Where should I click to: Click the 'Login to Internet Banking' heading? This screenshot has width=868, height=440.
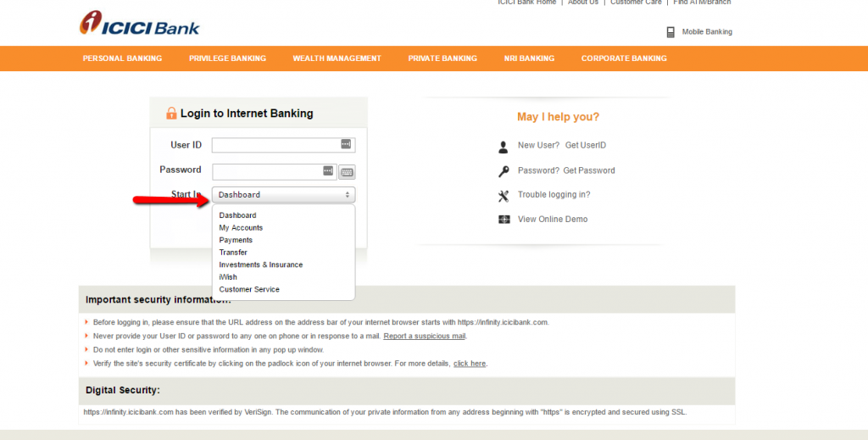(x=247, y=114)
